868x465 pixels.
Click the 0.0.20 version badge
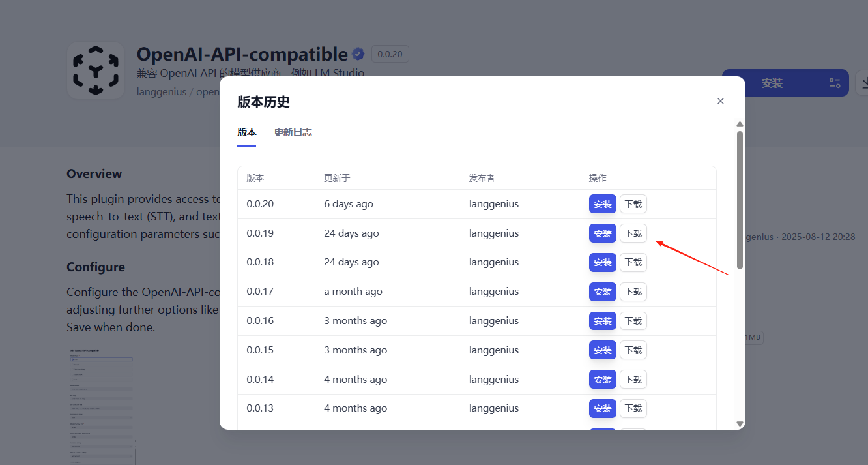coord(390,53)
